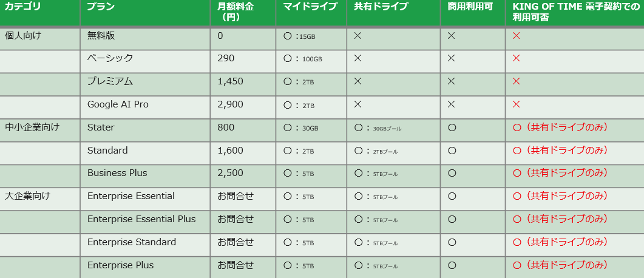
Task: Click the red X in 無料版 row
Action: tap(517, 36)
